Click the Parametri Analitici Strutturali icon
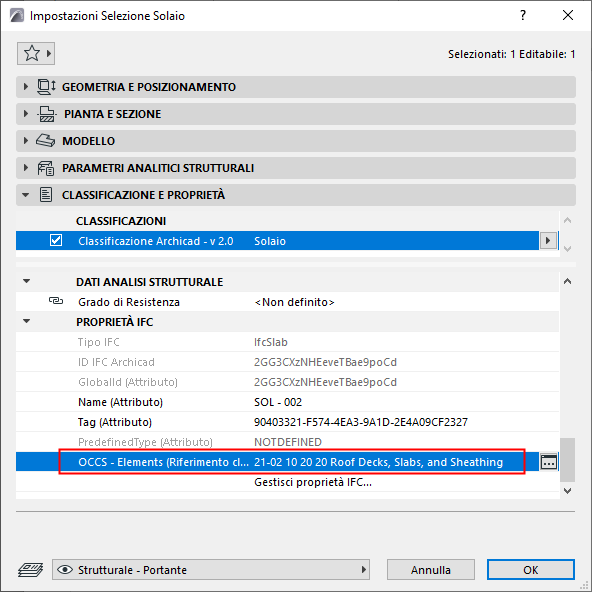Screen dimensions: 592x592 (46, 168)
